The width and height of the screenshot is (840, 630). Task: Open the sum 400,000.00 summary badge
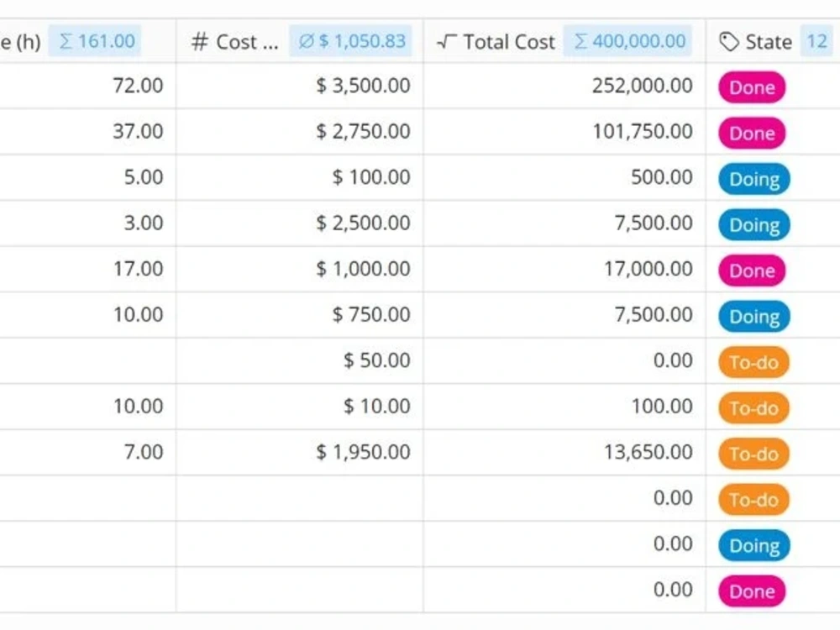627,40
